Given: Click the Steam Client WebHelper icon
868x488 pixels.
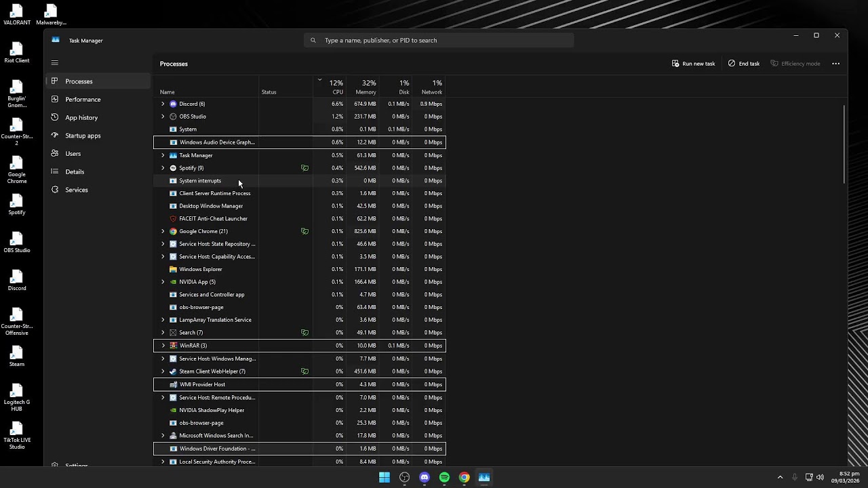Looking at the screenshot, I should pos(173,371).
